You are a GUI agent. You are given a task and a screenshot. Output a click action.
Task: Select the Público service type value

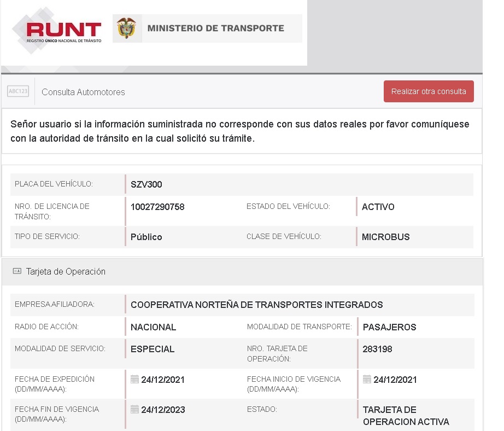coord(146,237)
